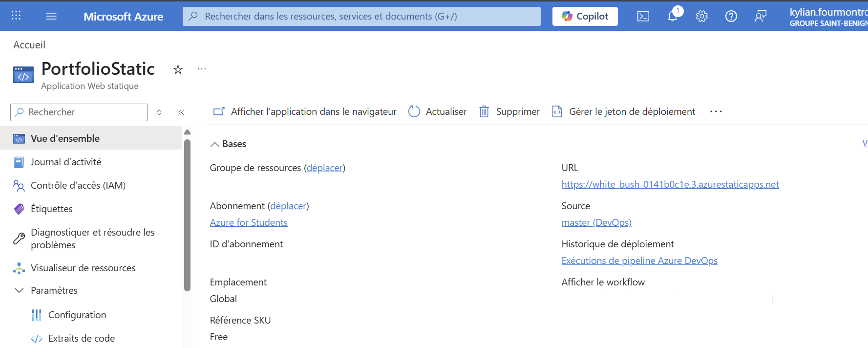Select Vue d'ensemble menu item
This screenshot has width=868, height=348.
tap(91, 138)
